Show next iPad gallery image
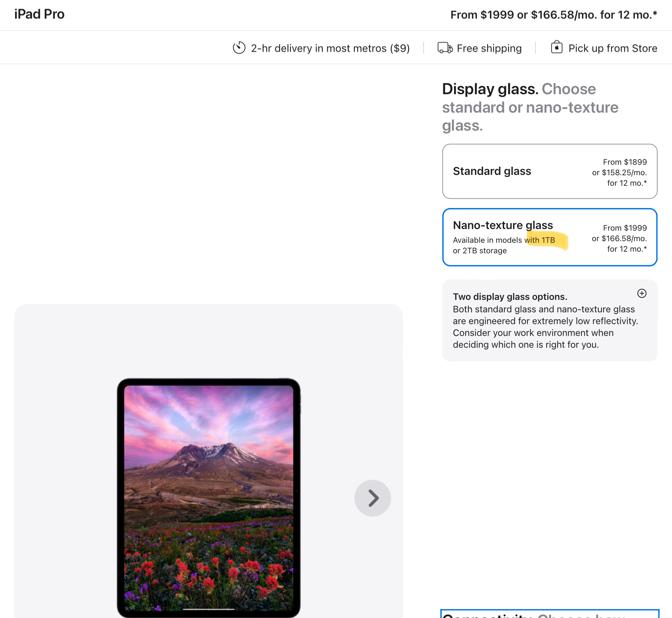 372,498
